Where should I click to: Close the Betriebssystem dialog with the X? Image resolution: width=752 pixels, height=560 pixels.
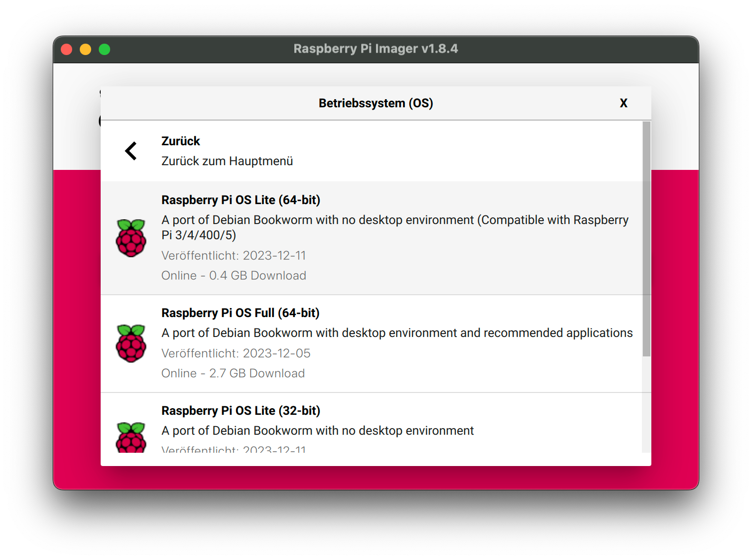[x=623, y=103]
